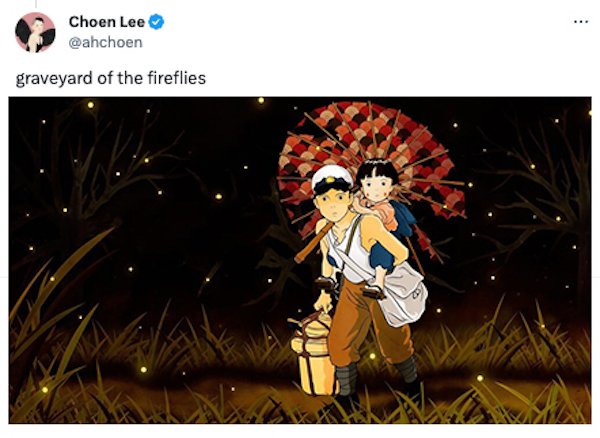Viewport: 600px width, 438px height.
Task: Click the boy's hand gripping the basket
Action: [x=323, y=302]
